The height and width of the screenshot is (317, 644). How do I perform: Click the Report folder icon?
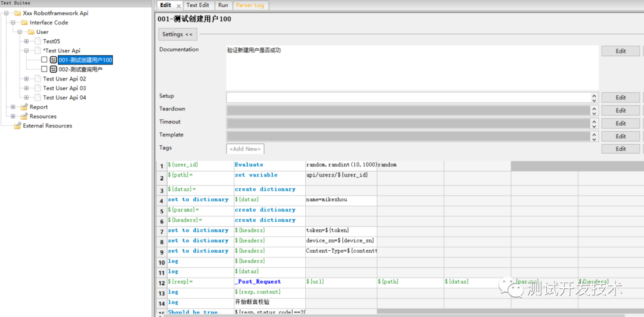pos(24,107)
